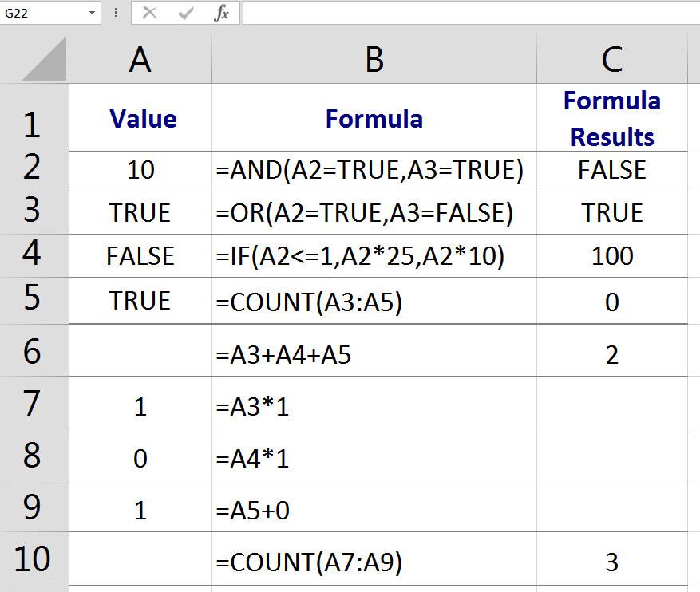The height and width of the screenshot is (592, 700).
Task: Select row 1 header
Action: (x=34, y=118)
